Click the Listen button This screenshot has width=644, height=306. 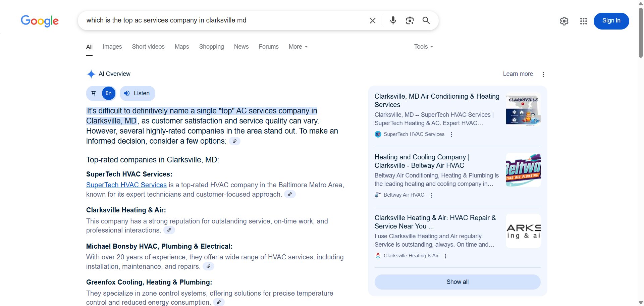coord(137,94)
